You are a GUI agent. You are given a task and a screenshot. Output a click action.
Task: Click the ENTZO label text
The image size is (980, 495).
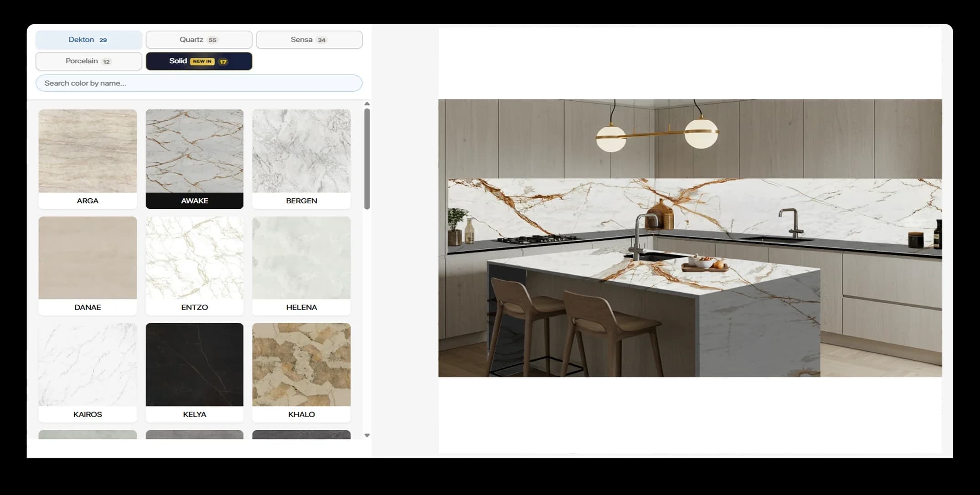tap(195, 307)
